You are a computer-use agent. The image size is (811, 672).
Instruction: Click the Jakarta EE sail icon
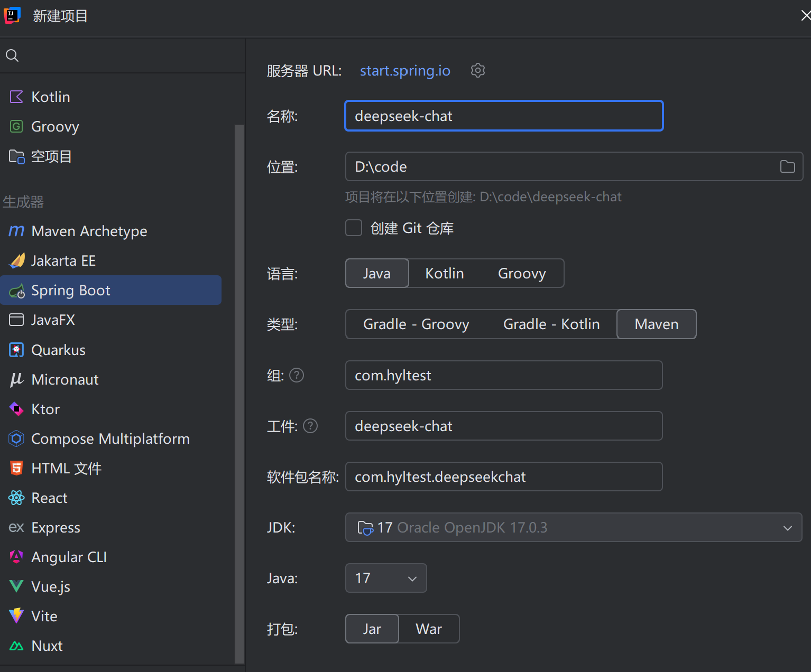pos(17,260)
